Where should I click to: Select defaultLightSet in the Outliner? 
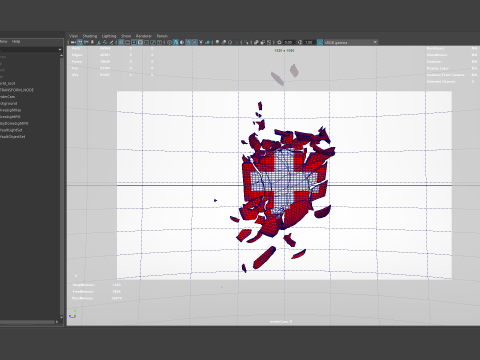(x=11, y=130)
